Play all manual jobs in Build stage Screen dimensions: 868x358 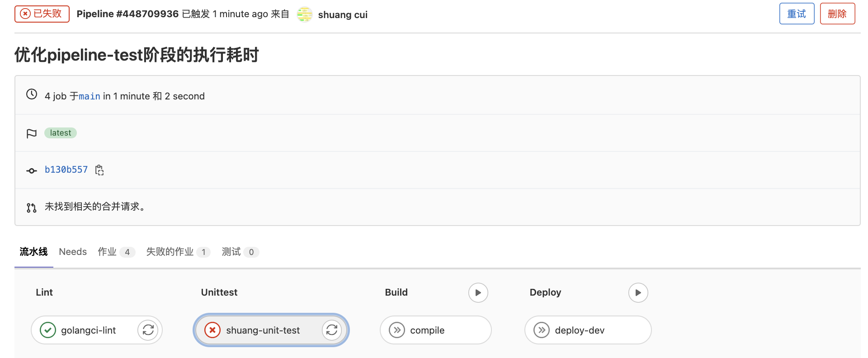[x=478, y=292]
